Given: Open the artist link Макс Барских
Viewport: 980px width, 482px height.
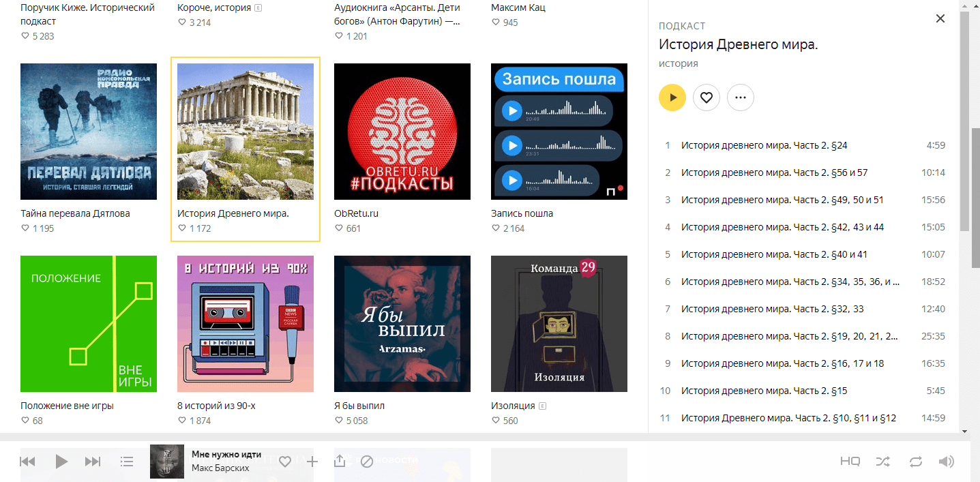Looking at the screenshot, I should coord(220,468).
